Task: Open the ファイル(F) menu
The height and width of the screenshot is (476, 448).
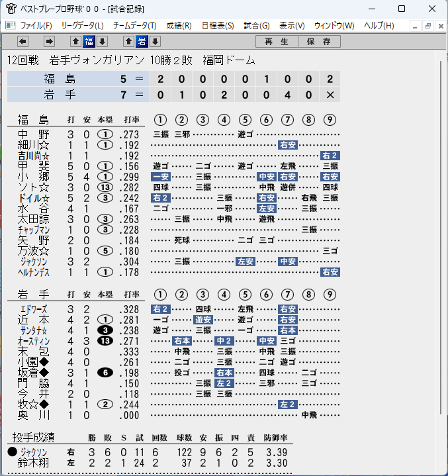Action: point(36,26)
